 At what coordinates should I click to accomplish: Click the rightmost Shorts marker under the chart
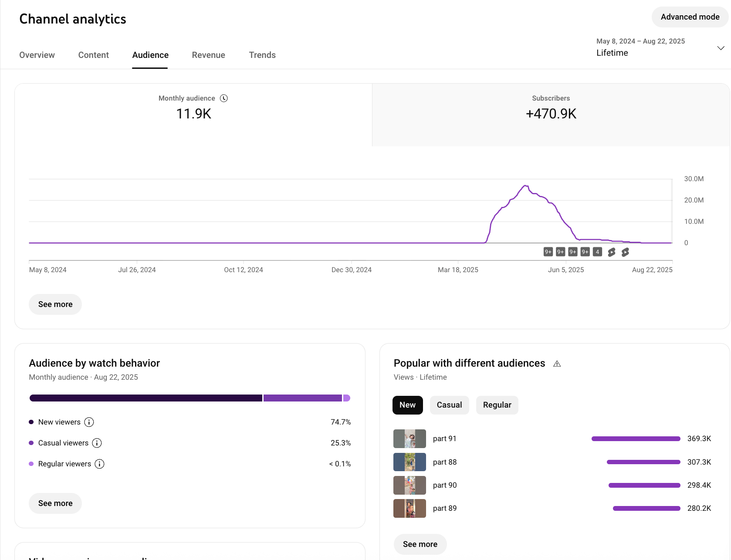(625, 252)
